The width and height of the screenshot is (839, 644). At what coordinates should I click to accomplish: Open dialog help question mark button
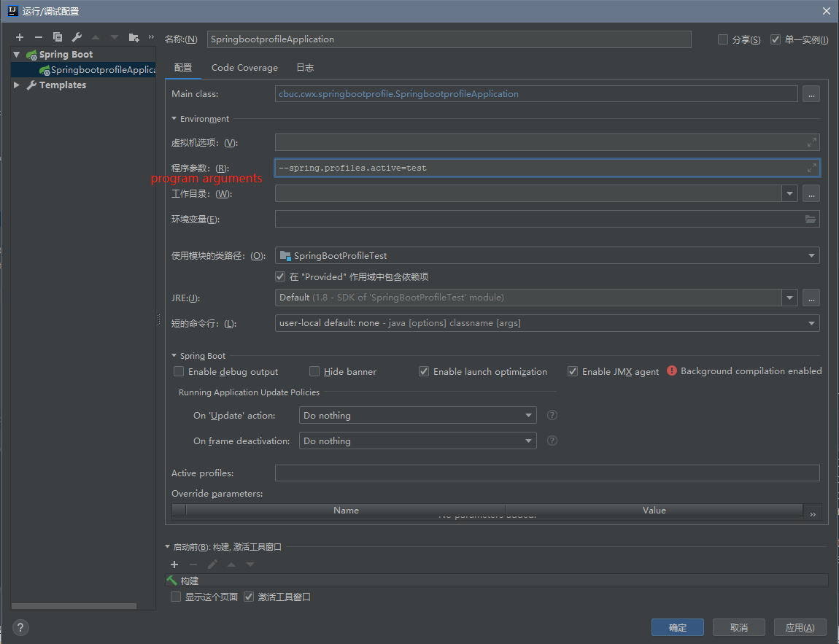click(20, 627)
